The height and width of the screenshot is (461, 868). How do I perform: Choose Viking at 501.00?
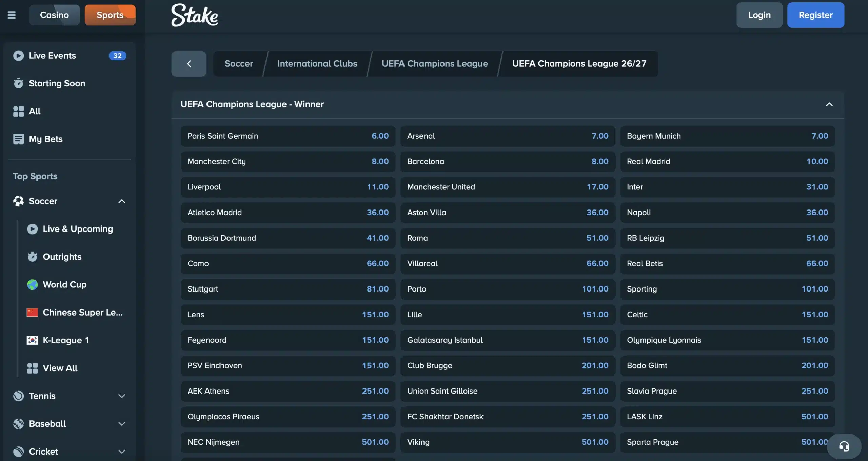[x=508, y=442]
